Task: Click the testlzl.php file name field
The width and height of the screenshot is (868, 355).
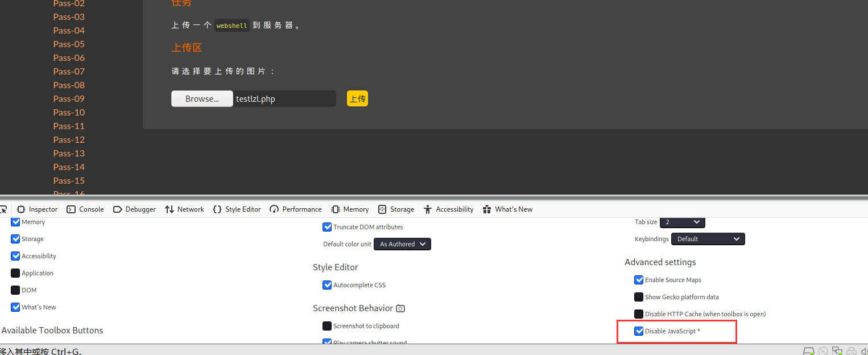Action: 284,98
